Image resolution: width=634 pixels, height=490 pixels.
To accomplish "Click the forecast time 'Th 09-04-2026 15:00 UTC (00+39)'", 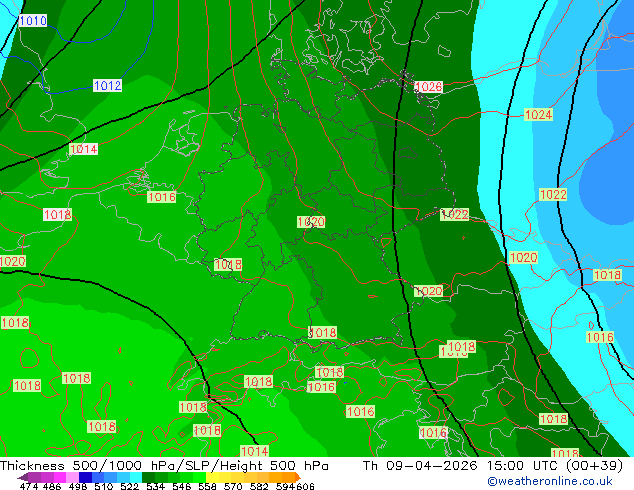I will point(493,465).
